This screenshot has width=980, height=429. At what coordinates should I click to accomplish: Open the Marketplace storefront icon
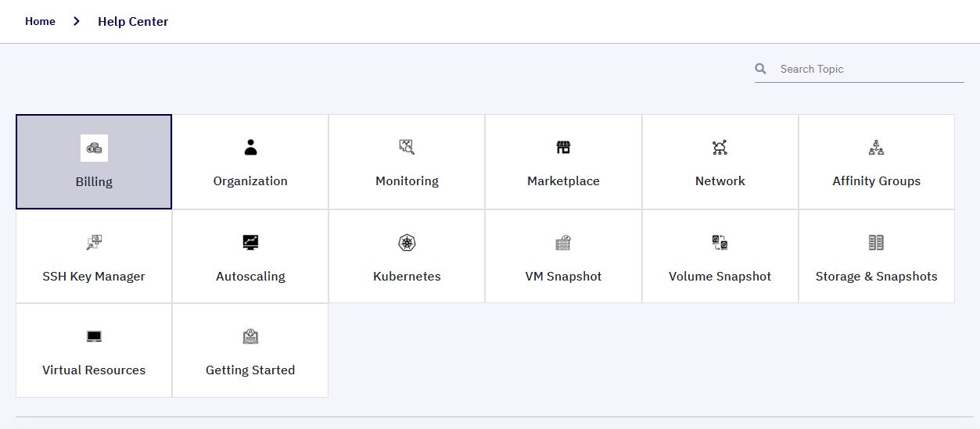point(563,147)
